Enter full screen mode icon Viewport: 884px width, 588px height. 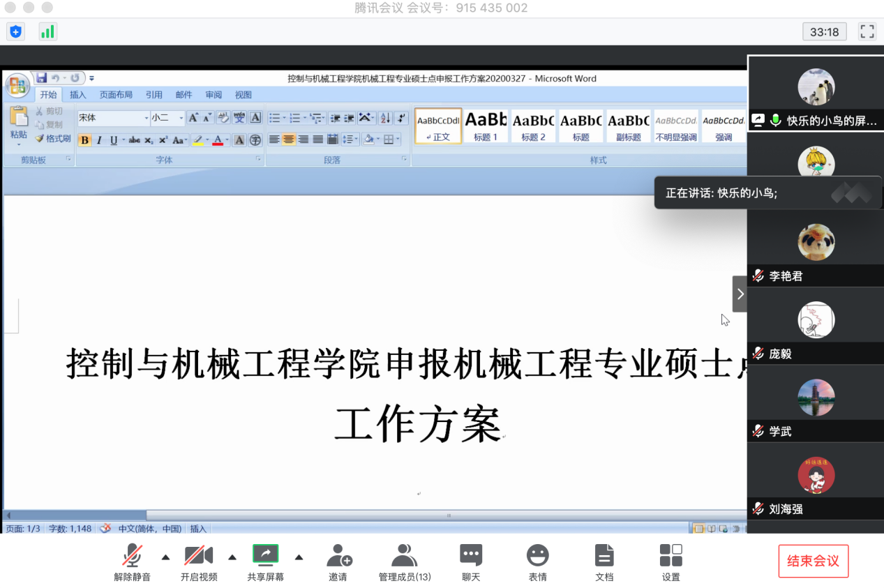point(867,31)
